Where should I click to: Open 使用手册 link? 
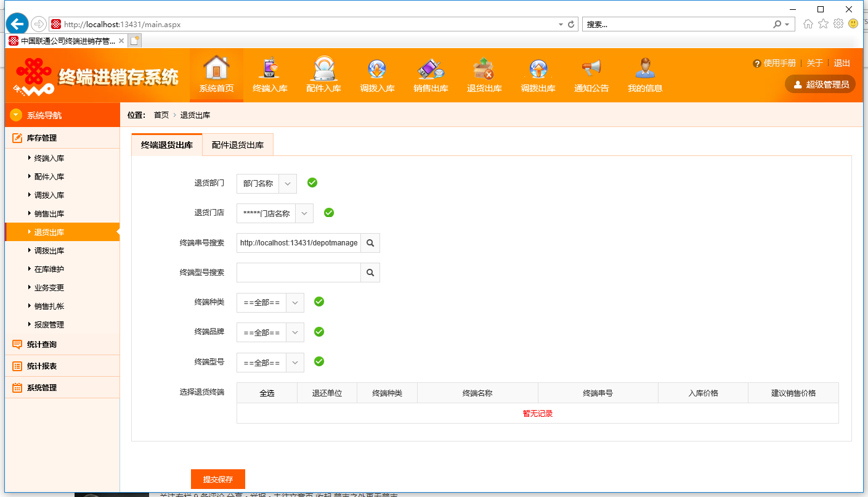pos(779,63)
